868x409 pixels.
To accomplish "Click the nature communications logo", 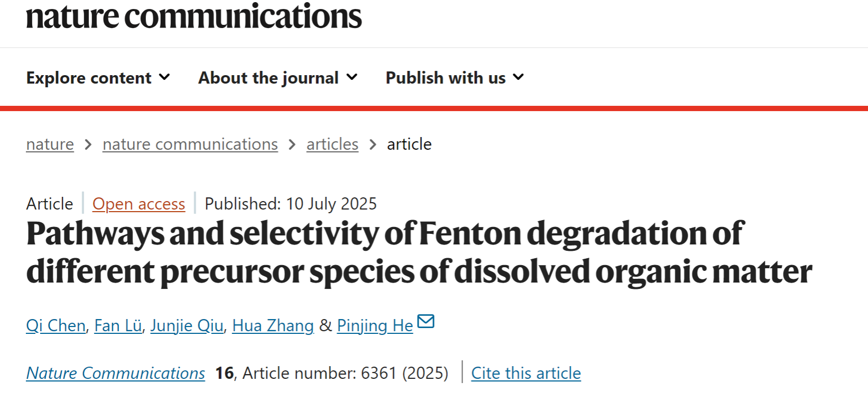I will [x=193, y=16].
